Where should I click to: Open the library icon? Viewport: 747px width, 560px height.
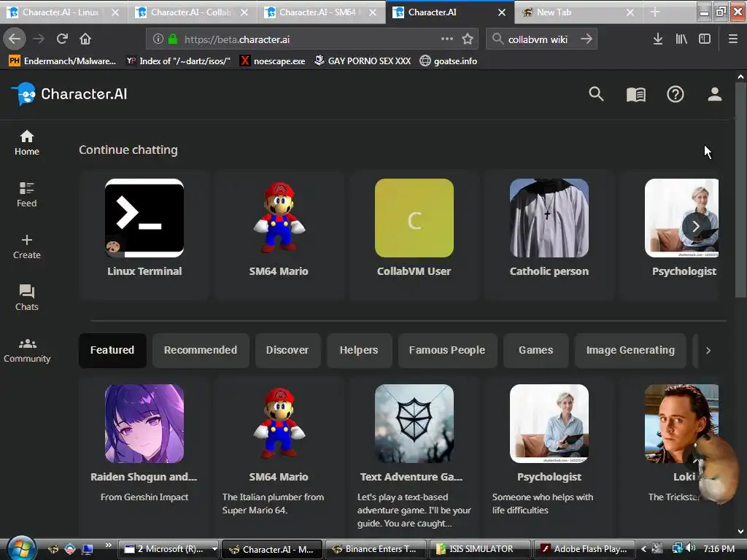click(x=681, y=39)
